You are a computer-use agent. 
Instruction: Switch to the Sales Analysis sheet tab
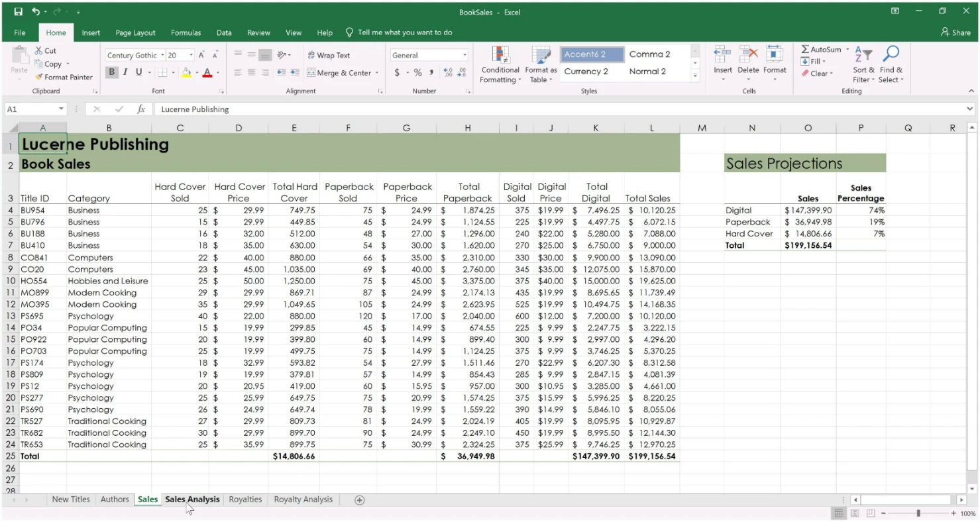[x=192, y=499]
